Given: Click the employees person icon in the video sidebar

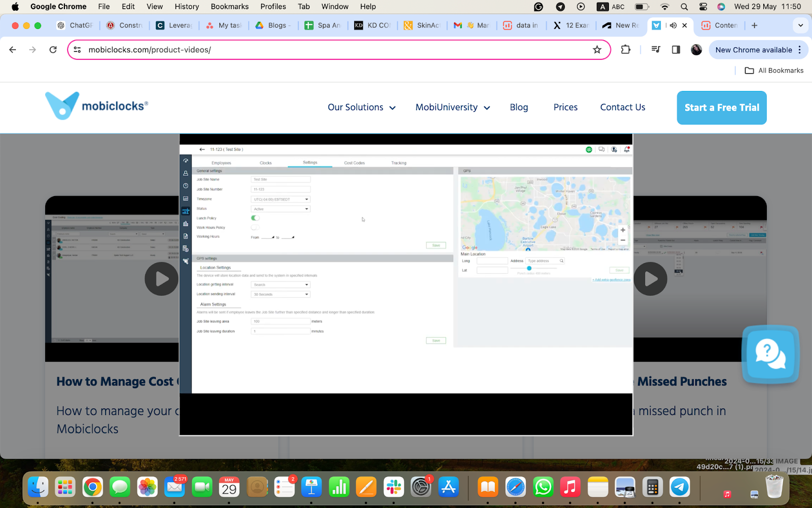Looking at the screenshot, I should (186, 173).
